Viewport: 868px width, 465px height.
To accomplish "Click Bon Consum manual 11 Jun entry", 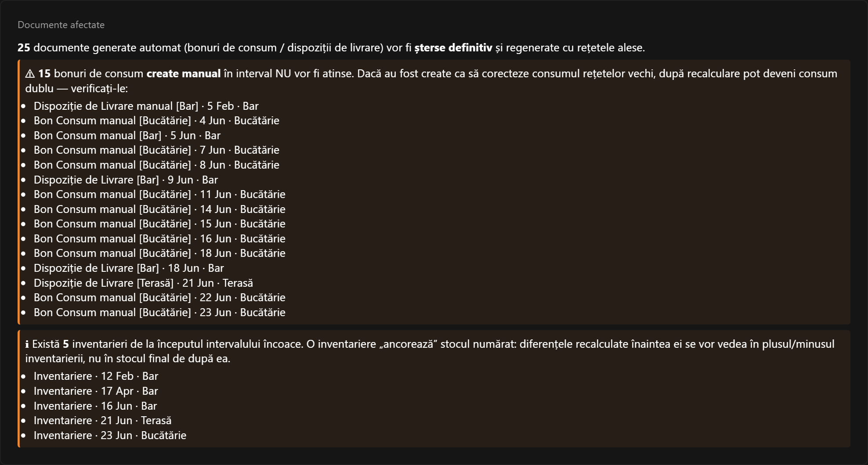I will pos(159,195).
